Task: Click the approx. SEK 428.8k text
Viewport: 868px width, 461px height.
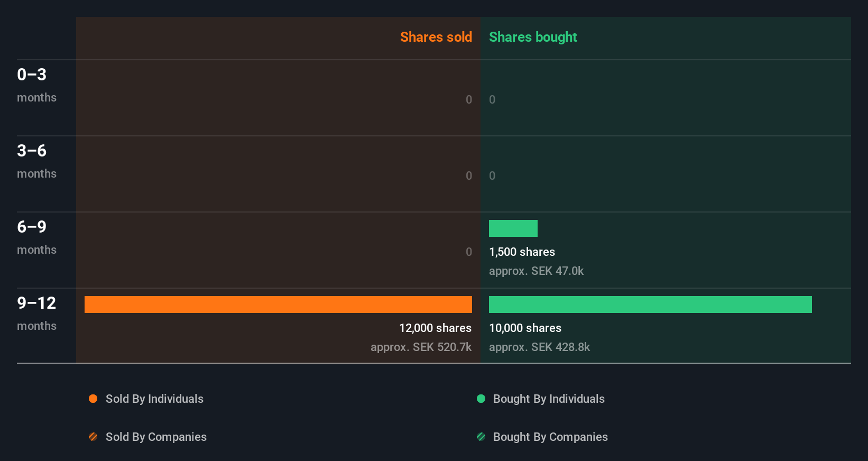Action: (x=539, y=347)
